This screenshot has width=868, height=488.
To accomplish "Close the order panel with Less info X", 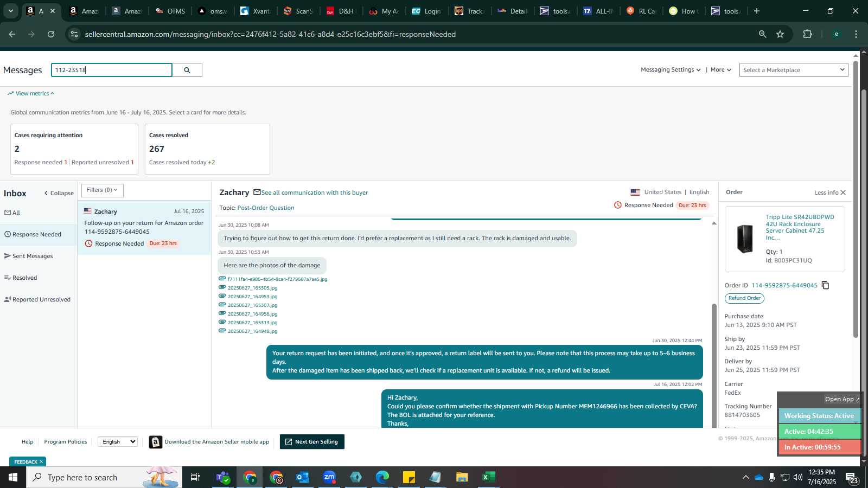I will coord(830,192).
